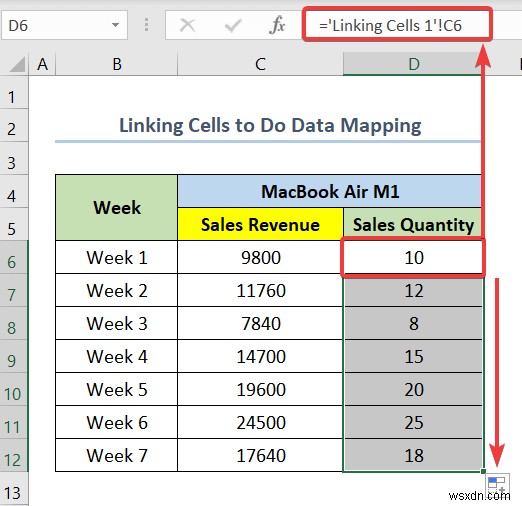
Task: Expand the Name Box dropdown arrow
Action: pyautogui.click(x=115, y=25)
